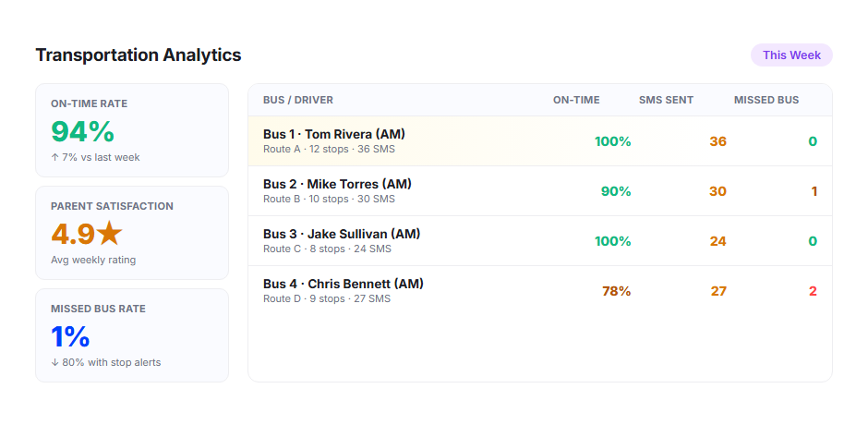The width and height of the screenshot is (868, 425).
Task: Sort by the Missed Bus column header
Action: point(766,101)
